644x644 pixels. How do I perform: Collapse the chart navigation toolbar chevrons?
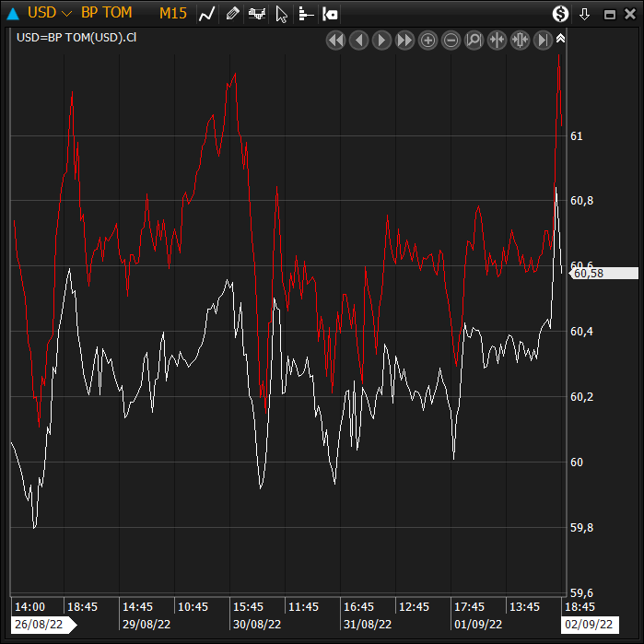[560, 39]
